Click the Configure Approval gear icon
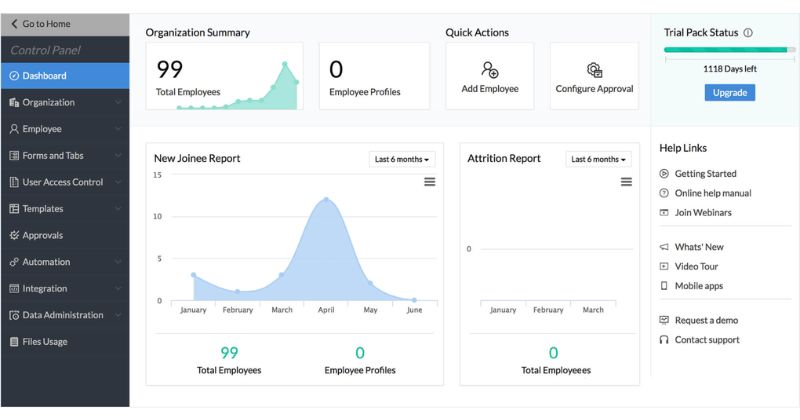The height and width of the screenshot is (420, 800). pyautogui.click(x=594, y=70)
